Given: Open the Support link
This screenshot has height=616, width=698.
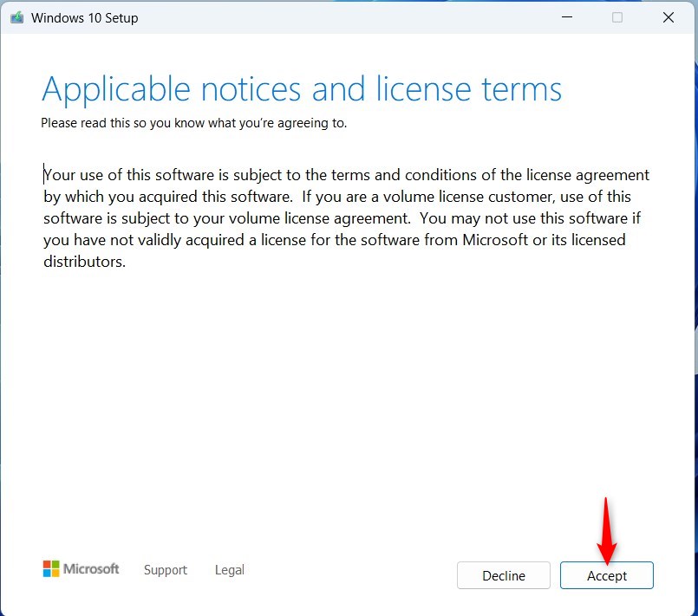Looking at the screenshot, I should click(165, 570).
